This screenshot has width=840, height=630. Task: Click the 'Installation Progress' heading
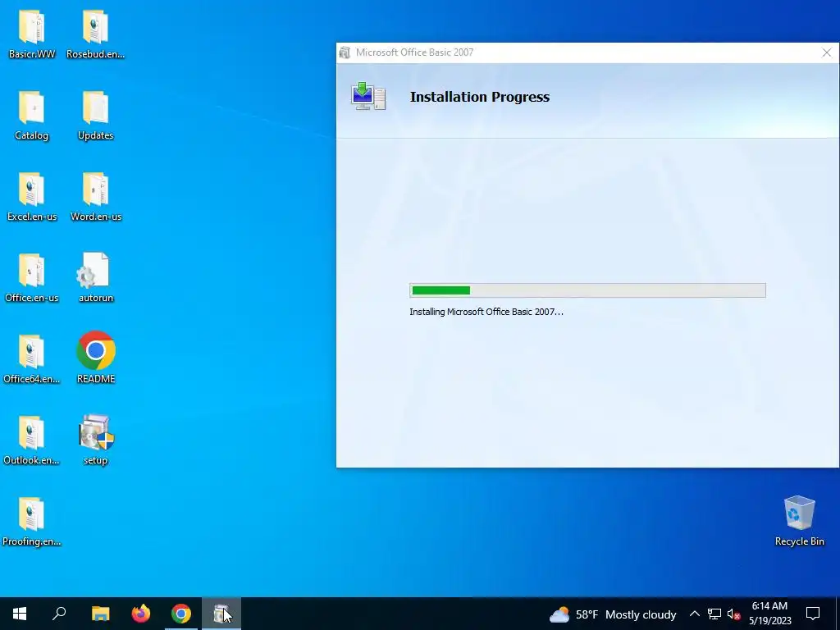click(x=479, y=97)
